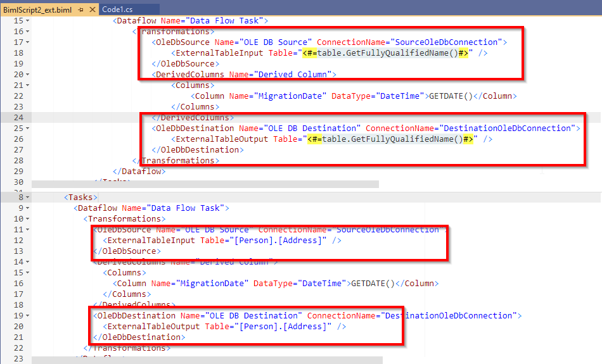Close the BimlScript2_ext.biml tab
This screenshot has width=602, height=364.
91,9
